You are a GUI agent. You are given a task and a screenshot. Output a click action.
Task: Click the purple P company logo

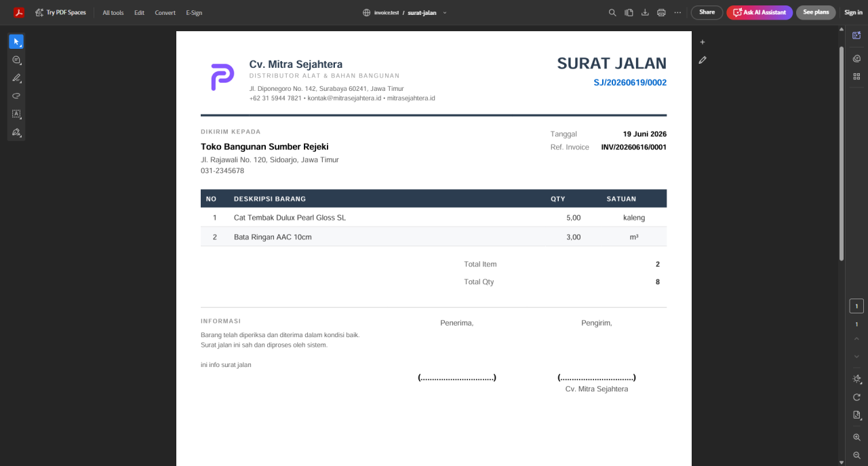point(222,77)
